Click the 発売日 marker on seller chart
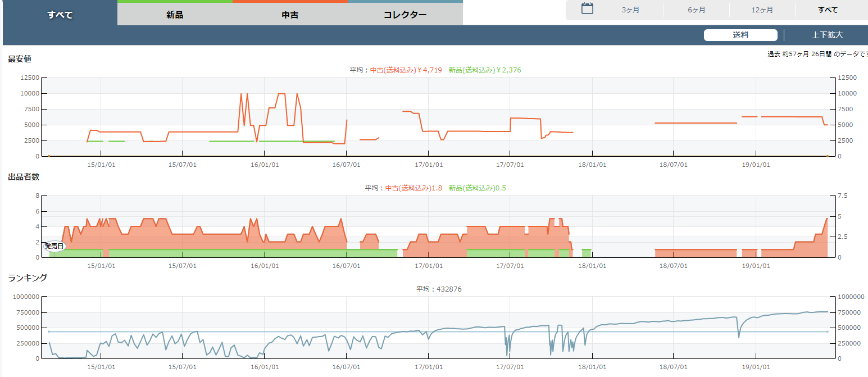This screenshot has width=868, height=377. click(x=54, y=246)
